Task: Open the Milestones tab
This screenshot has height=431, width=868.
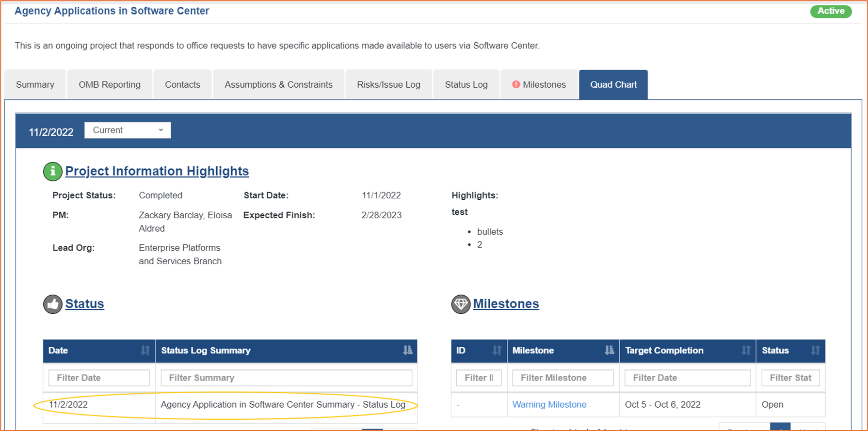Action: coord(539,85)
